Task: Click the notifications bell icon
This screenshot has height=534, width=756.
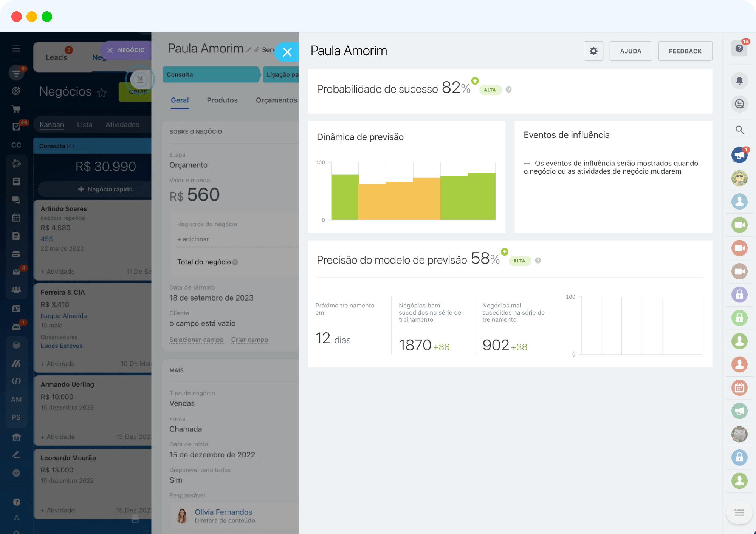Action: point(739,80)
